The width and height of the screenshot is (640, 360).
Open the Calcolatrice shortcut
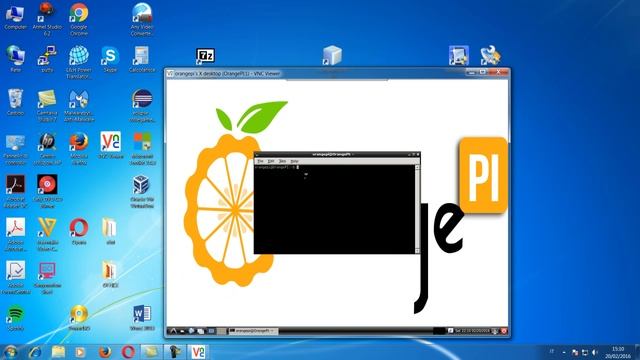142,59
